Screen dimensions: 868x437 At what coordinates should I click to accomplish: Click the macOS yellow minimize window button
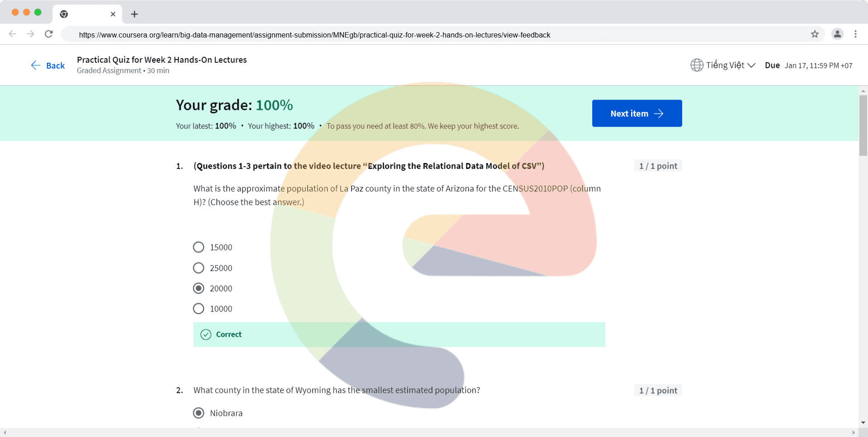27,12
